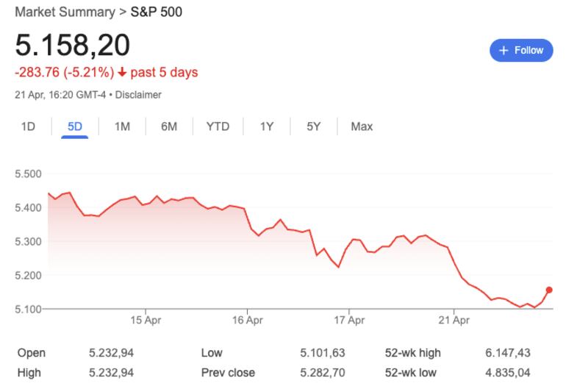
Task: Click the plus icon on Follow
Action: coord(503,51)
